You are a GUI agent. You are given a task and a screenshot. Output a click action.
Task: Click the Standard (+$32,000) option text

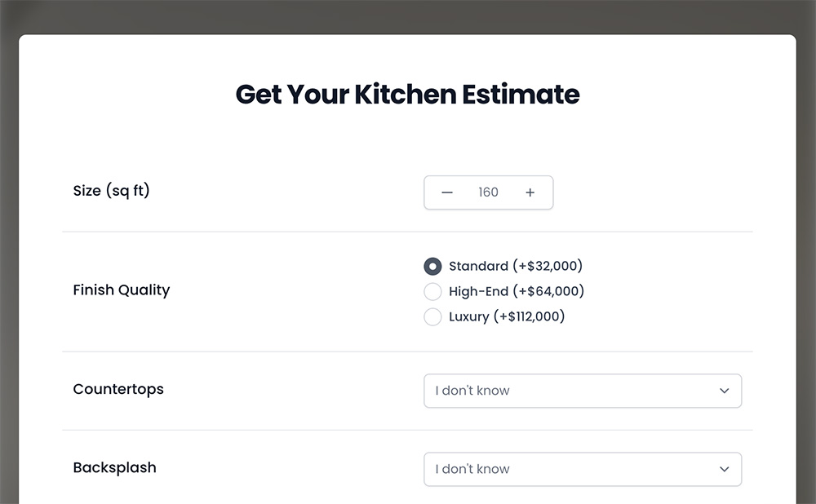(x=515, y=266)
